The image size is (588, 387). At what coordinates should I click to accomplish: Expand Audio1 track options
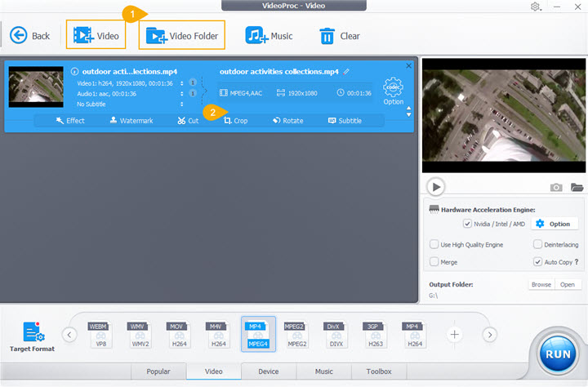tap(182, 94)
